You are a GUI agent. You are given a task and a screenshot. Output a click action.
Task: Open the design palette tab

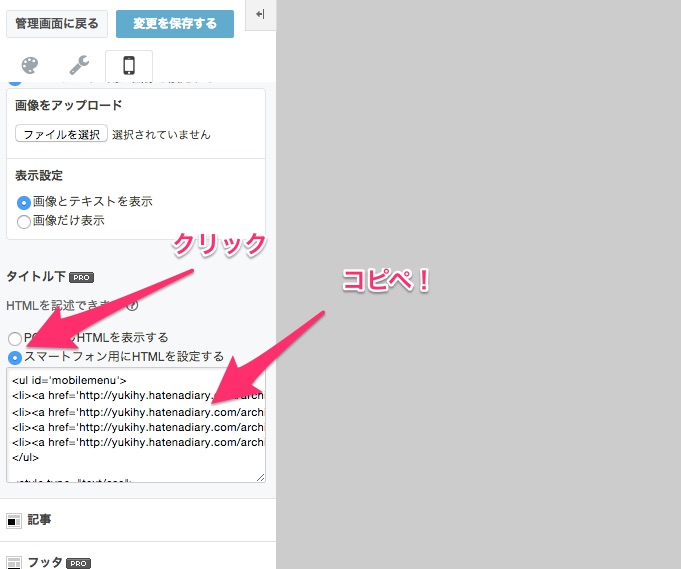tap(30, 66)
